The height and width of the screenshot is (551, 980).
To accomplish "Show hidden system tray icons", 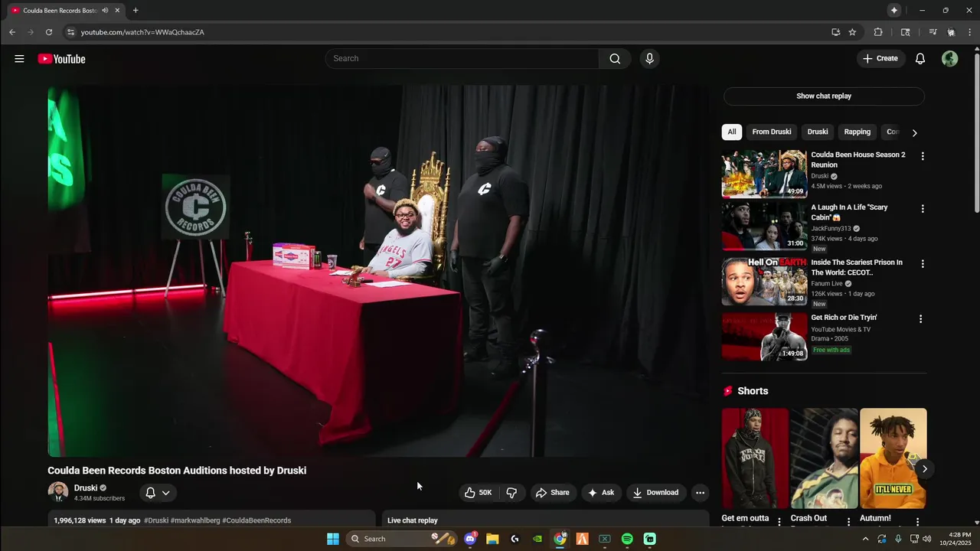I will (866, 539).
